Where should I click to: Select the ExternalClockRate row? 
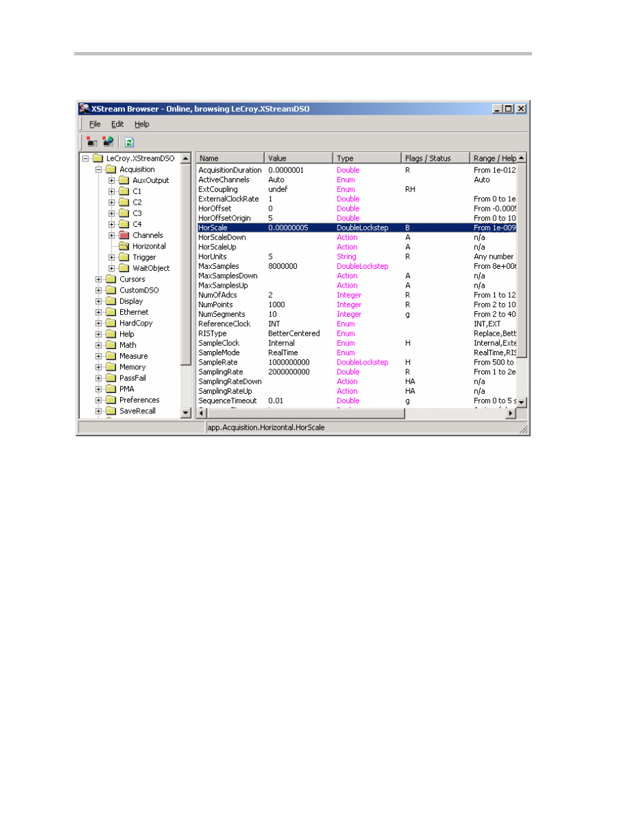[x=356, y=199]
